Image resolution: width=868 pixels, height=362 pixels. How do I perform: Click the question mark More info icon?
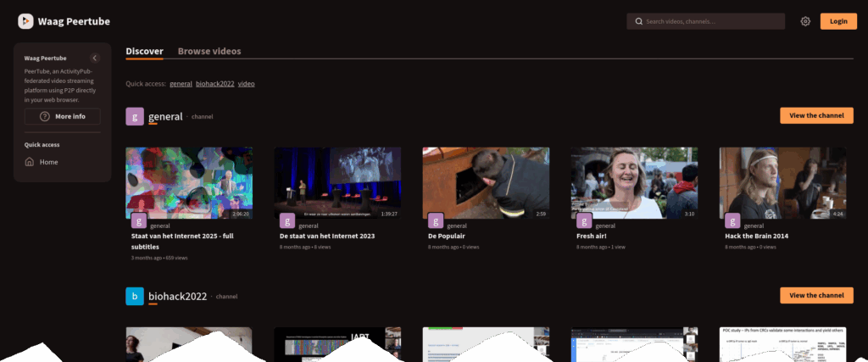45,116
